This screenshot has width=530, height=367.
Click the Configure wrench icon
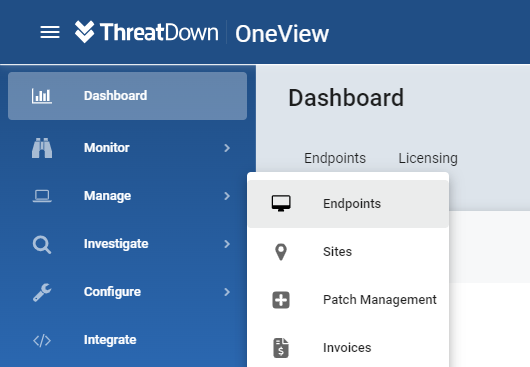(42, 292)
